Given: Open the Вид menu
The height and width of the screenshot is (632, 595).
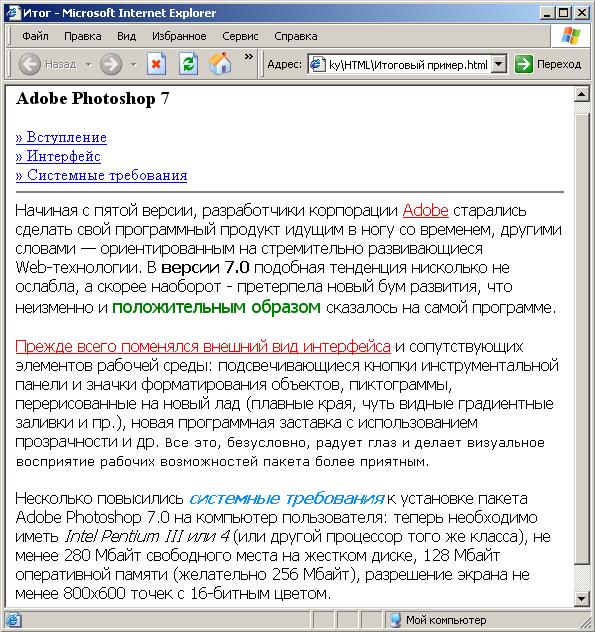Looking at the screenshot, I should (x=127, y=36).
